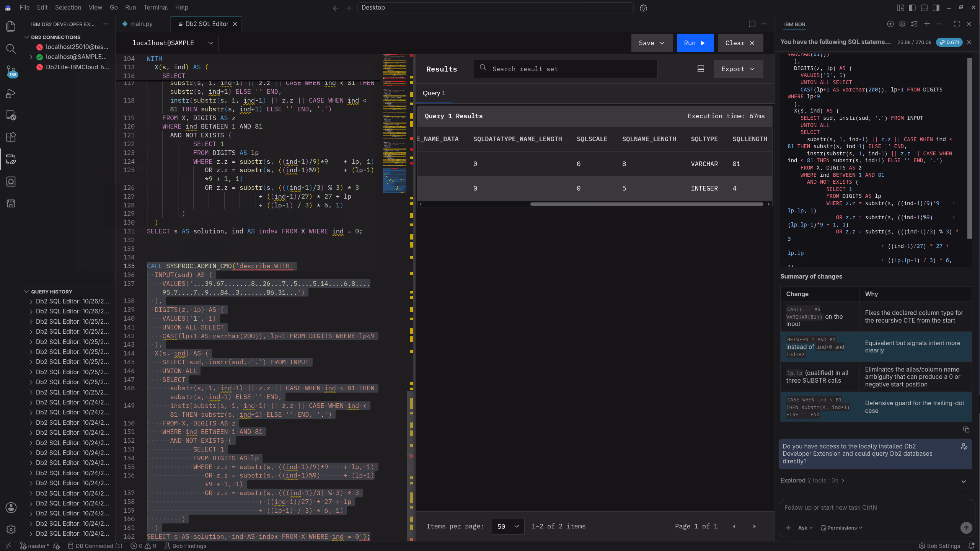The width and height of the screenshot is (980, 551).
Task: Click the IBM BOB new task plus icon
Action: click(x=927, y=24)
